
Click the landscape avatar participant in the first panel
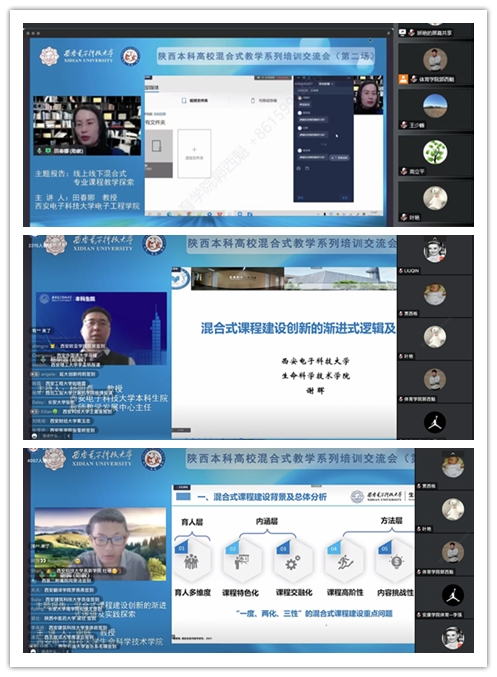[435, 106]
